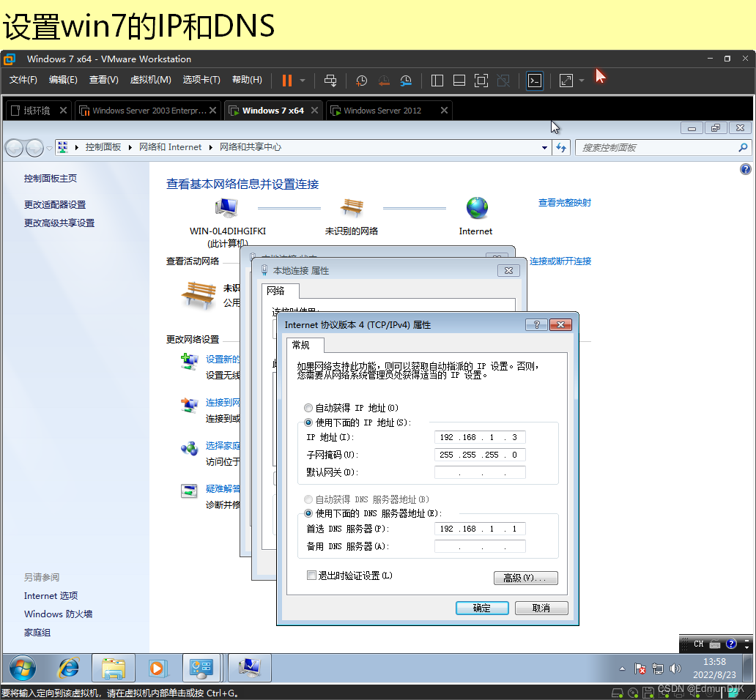Open 更改高级共享设置 link
This screenshot has width=756, height=700.
click(x=59, y=223)
